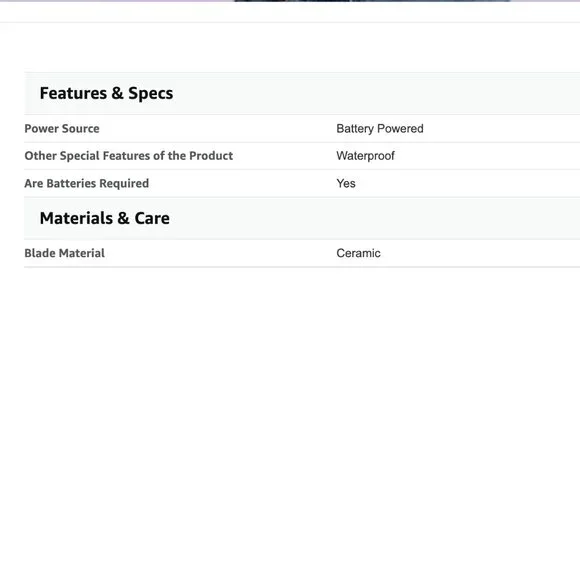Click the word Blade in Blade Material
Image resolution: width=580 pixels, height=580 pixels.
pyautogui.click(x=40, y=253)
